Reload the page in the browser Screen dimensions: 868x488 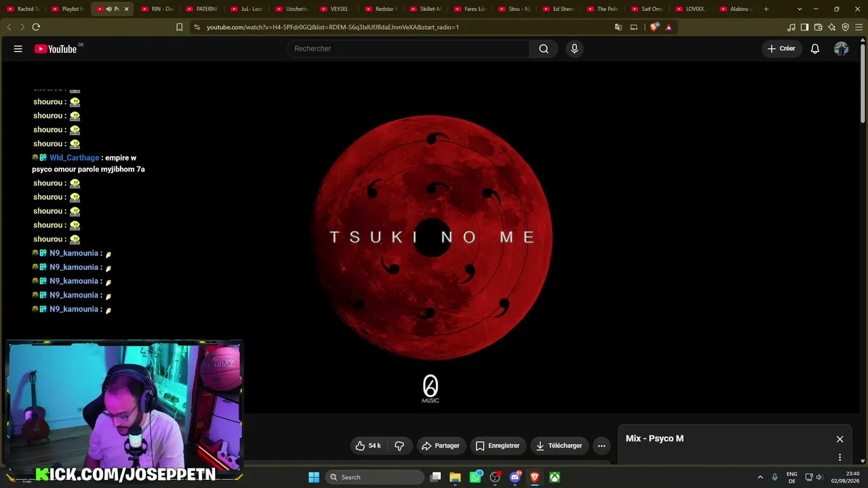36,27
